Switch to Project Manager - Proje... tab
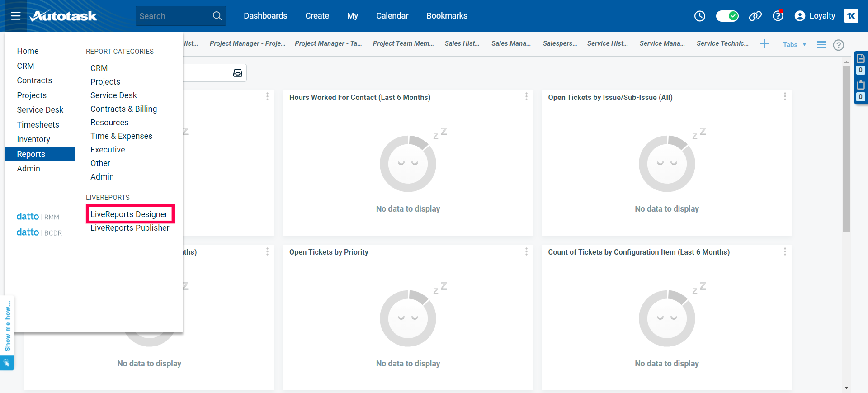The image size is (868, 393). tap(247, 43)
